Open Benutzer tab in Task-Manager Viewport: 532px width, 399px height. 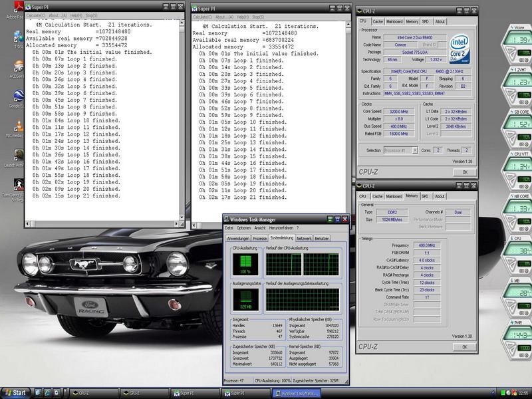[322, 239]
